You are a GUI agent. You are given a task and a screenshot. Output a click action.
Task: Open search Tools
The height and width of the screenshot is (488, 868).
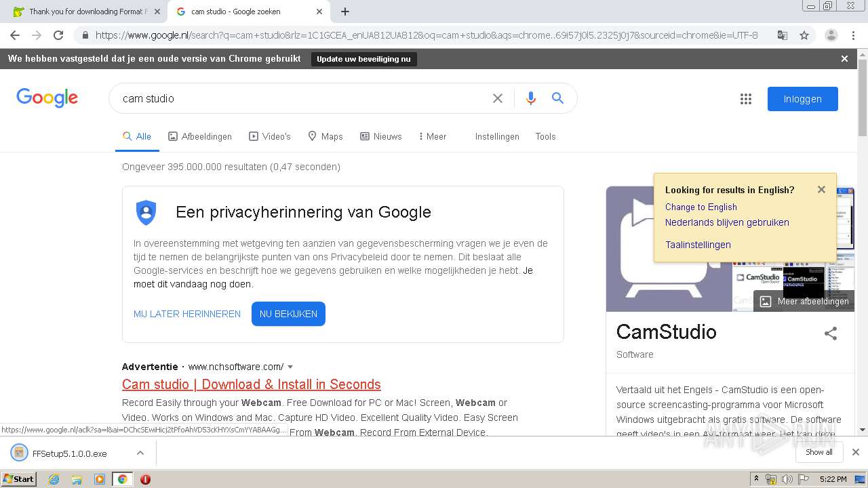point(545,136)
